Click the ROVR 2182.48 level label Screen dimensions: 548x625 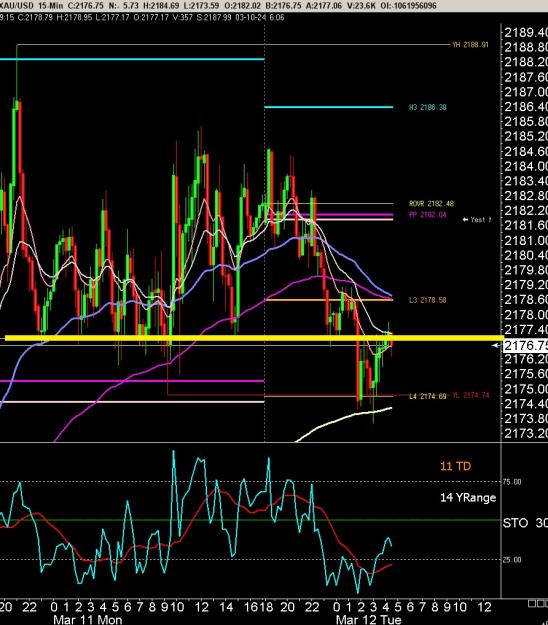[x=431, y=204]
